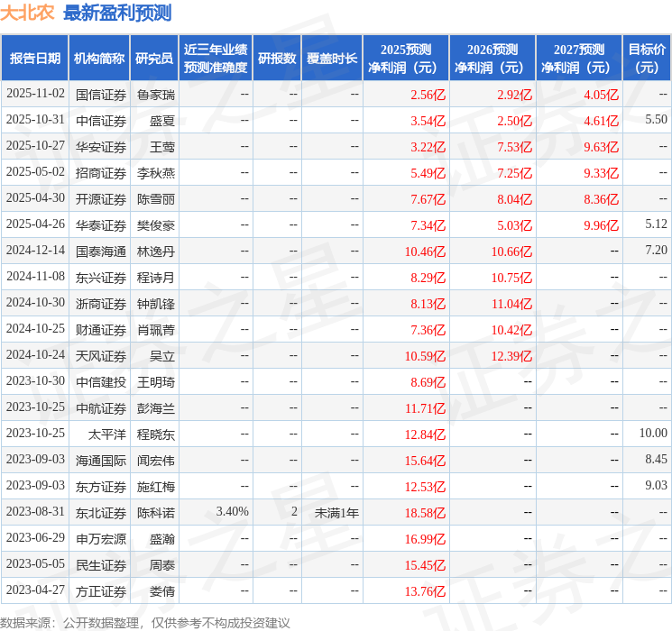Image resolution: width=672 pixels, height=631 pixels.
Task: Click the 财通证券 institution cell
Action: [x=101, y=330]
